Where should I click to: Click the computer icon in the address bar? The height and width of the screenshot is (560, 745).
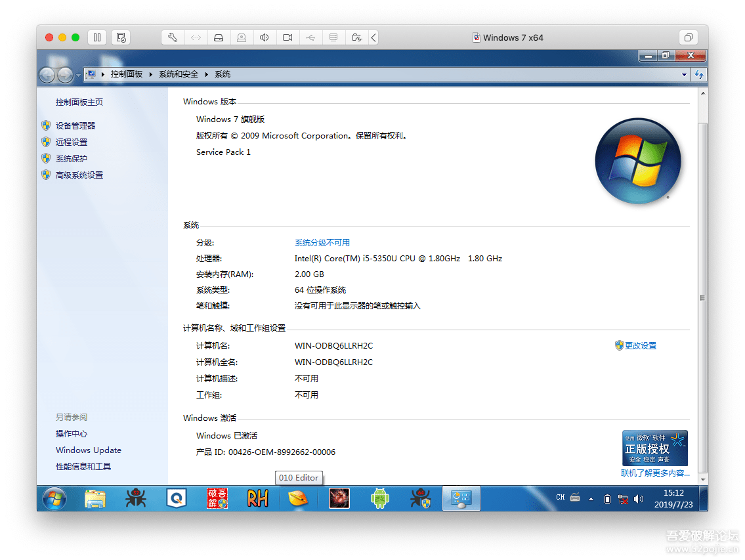pos(92,74)
